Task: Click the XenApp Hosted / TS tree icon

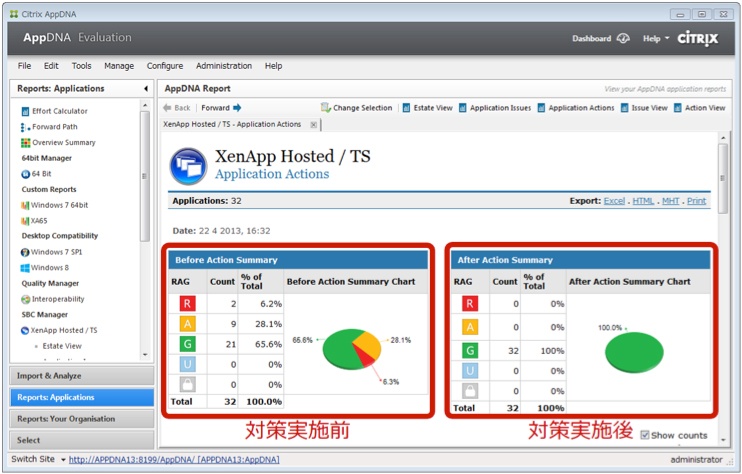Action: 25,331
